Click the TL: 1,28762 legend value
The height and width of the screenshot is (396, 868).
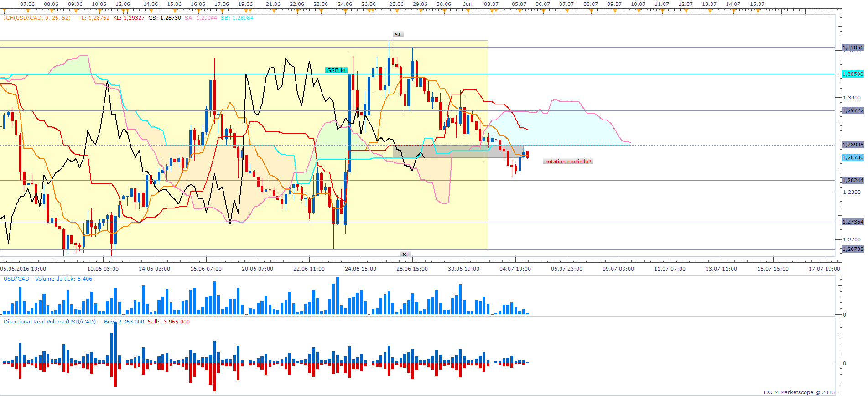tap(94, 18)
